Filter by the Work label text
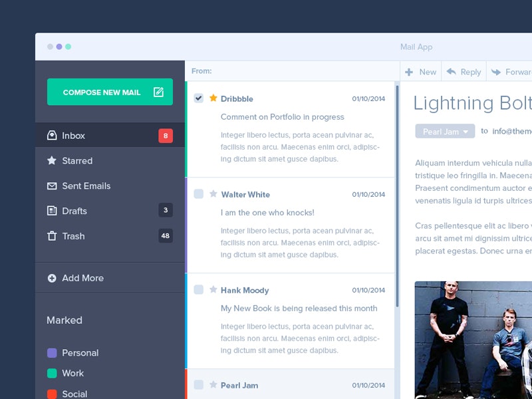This screenshot has width=532, height=399. tap(73, 373)
